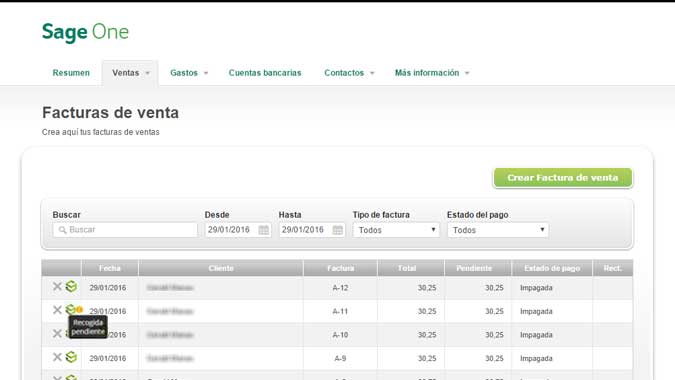Sort by the Cliente column header
Screen dimensions: 675x380
tap(221, 268)
